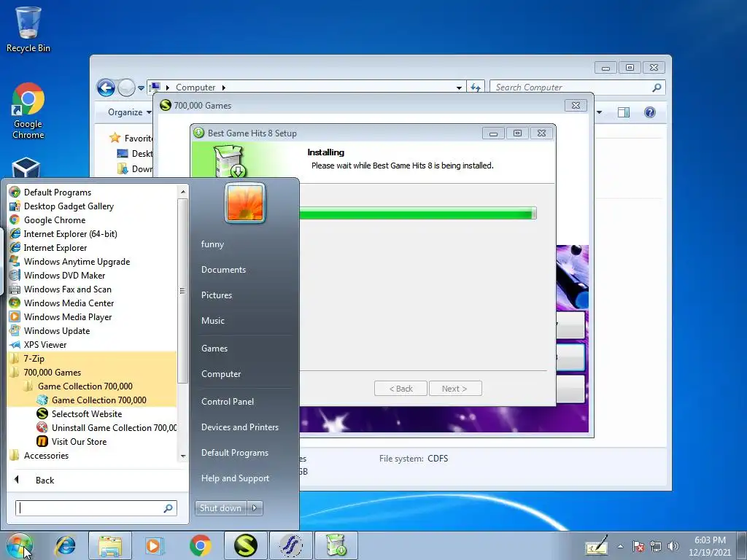The image size is (747, 560).
Task: Open Default Programs in the programs list
Action: point(50,192)
